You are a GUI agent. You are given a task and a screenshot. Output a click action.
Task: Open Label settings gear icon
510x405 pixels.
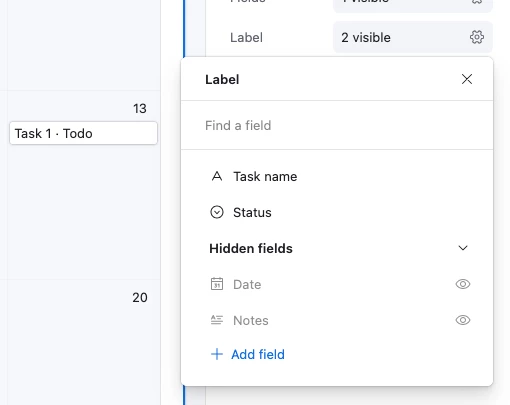477,37
